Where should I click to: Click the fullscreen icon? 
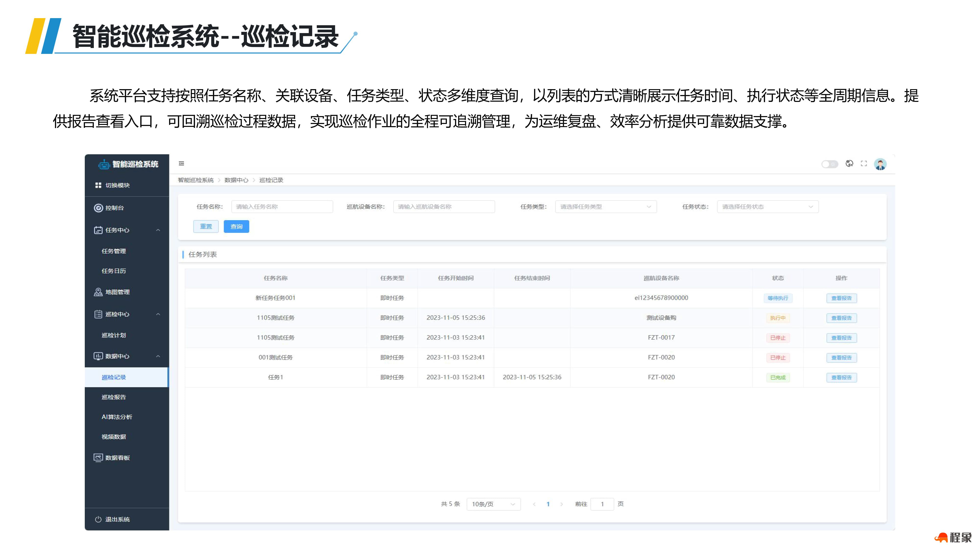tap(864, 164)
